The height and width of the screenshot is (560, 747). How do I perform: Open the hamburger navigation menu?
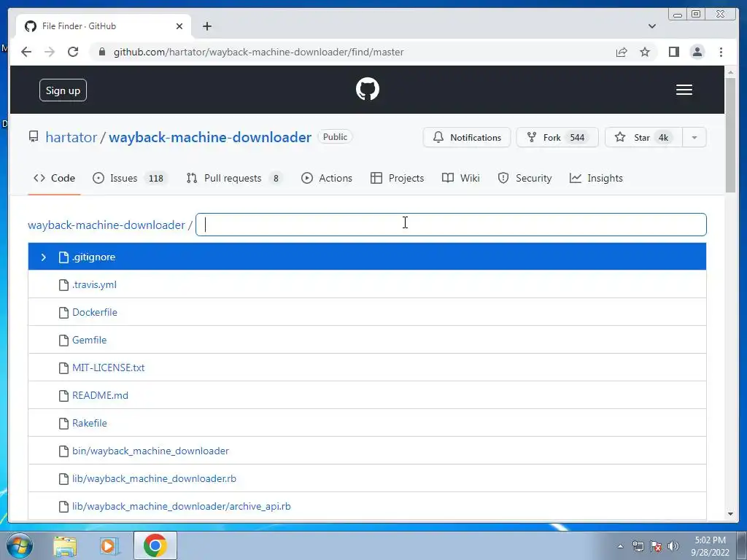point(684,90)
